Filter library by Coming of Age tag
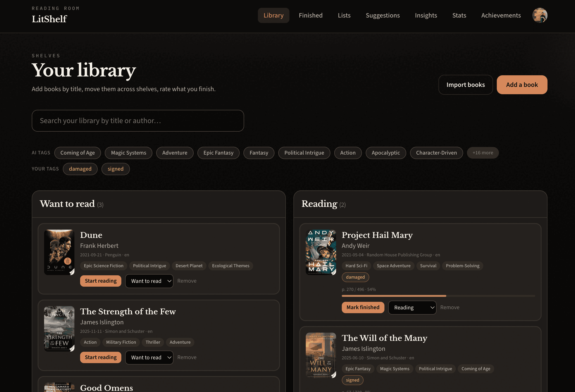This screenshot has height=392, width=575. (x=78, y=153)
